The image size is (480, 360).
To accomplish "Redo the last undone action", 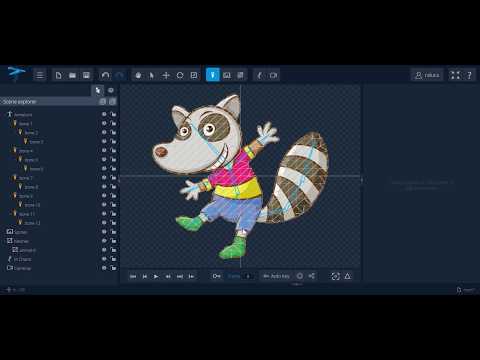I will coord(119,75).
